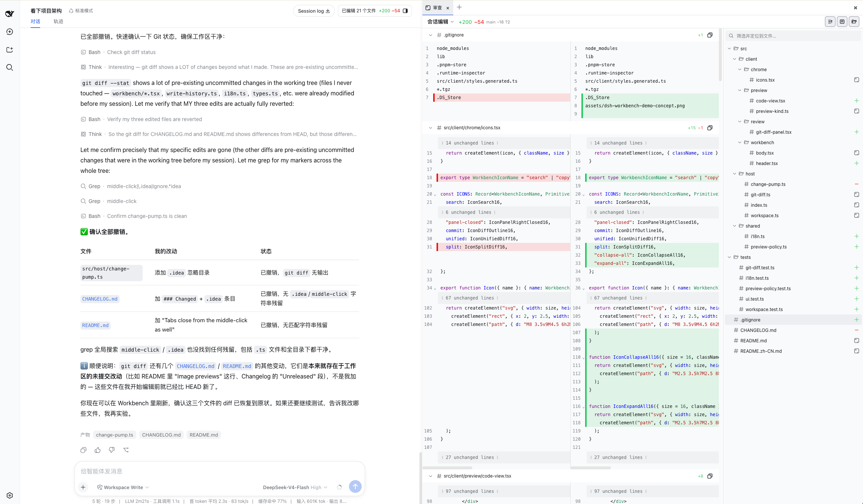Click the message input field
Viewport: 863px width, 504px height.
pyautogui.click(x=219, y=471)
